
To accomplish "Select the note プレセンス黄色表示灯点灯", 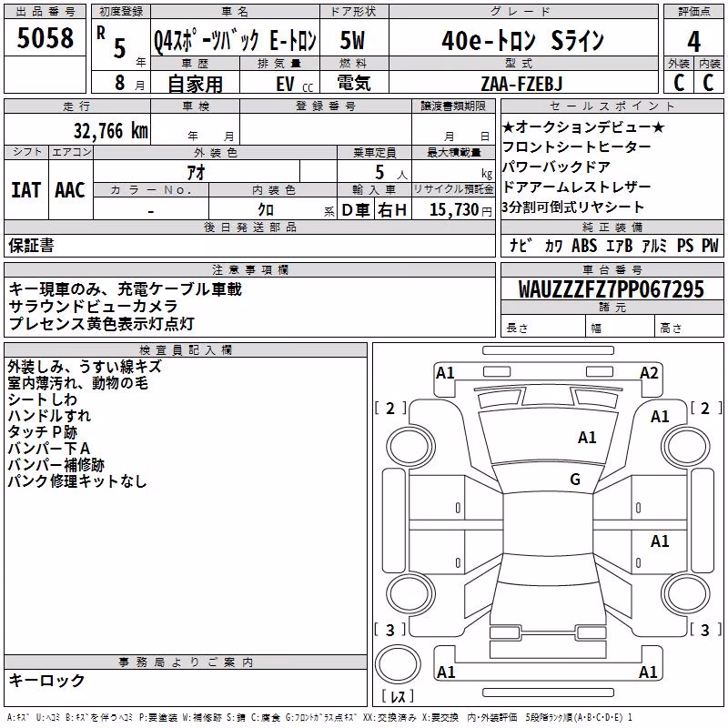I will 101,323.
